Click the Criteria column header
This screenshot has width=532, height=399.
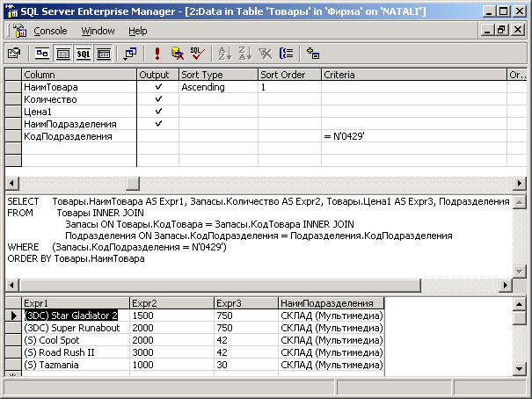pyautogui.click(x=414, y=75)
